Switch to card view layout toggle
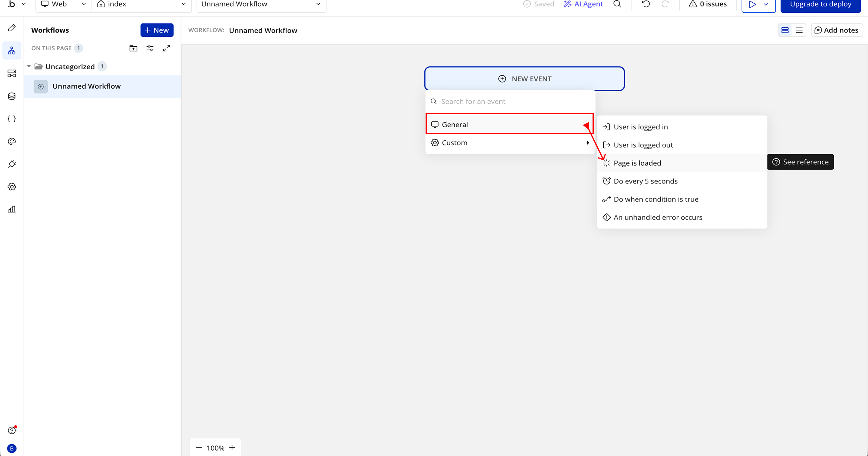 click(x=785, y=30)
